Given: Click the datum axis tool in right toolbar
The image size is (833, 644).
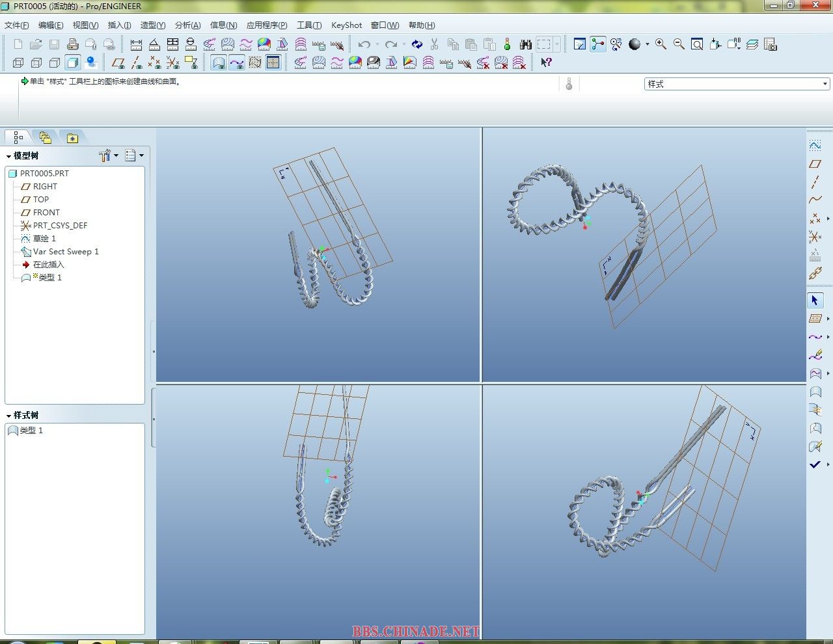Looking at the screenshot, I should pos(815,182).
